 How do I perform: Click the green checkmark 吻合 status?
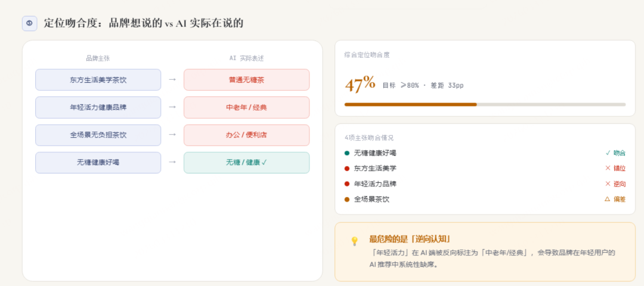(x=615, y=153)
